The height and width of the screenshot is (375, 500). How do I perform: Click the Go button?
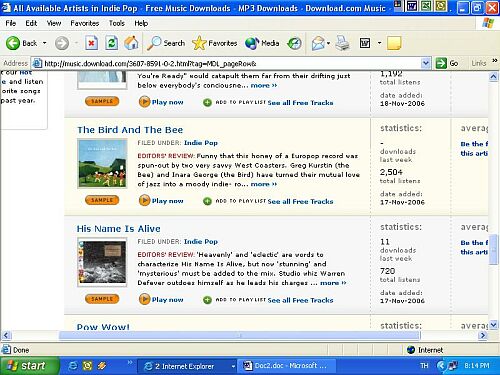[447, 63]
